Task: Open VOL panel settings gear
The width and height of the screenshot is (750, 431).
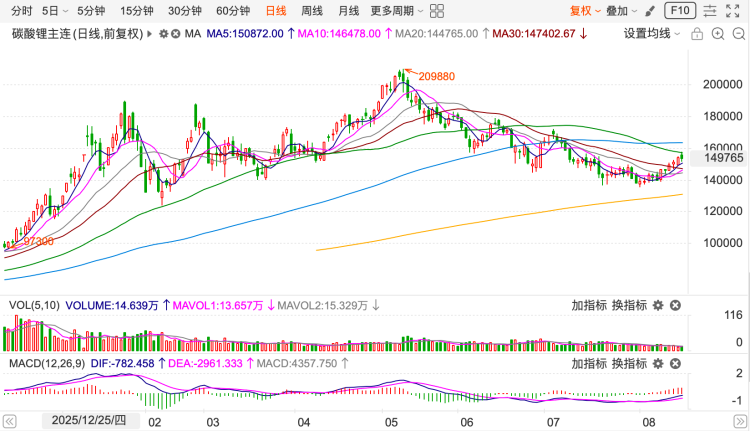Action: 658,305
